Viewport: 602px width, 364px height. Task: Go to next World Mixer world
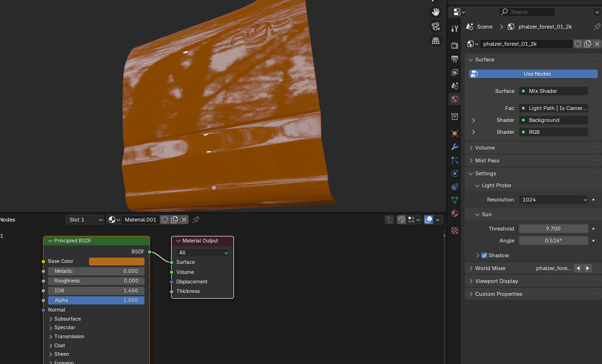tap(588, 268)
